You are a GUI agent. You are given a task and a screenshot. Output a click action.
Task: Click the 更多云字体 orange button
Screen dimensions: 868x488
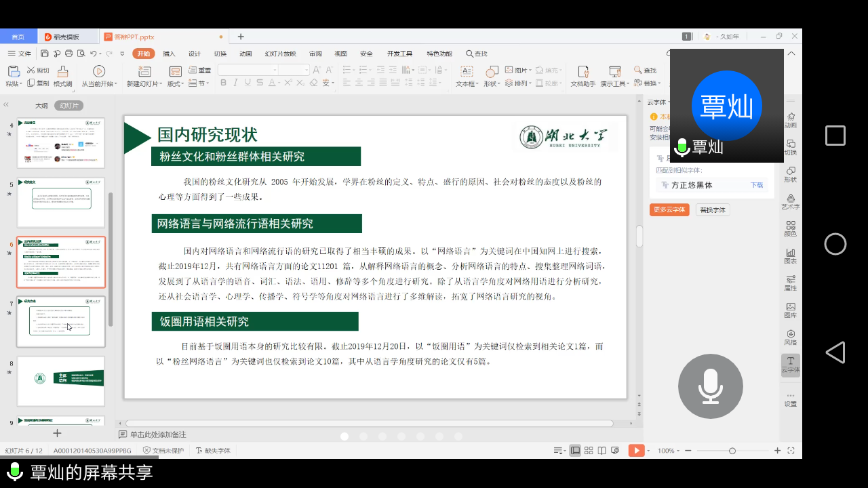(669, 210)
